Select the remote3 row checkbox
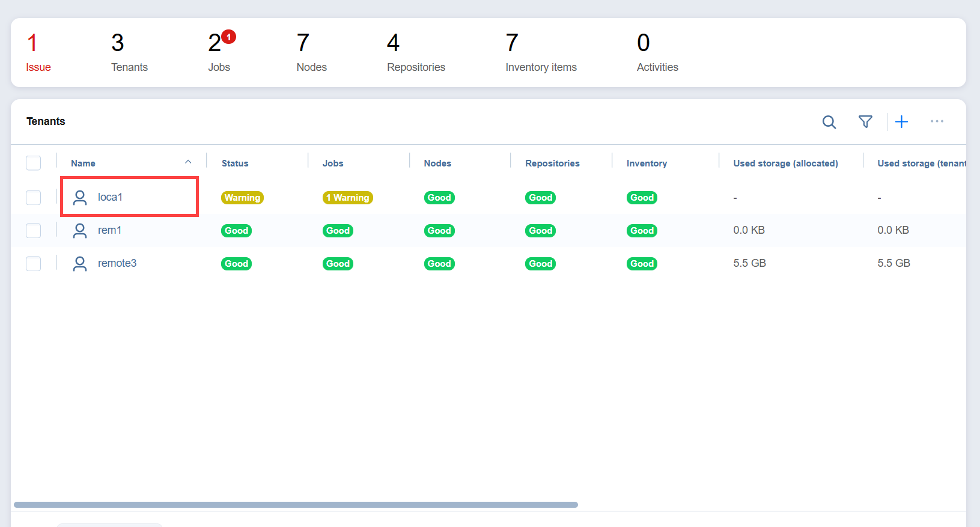The image size is (980, 527). pyautogui.click(x=34, y=264)
